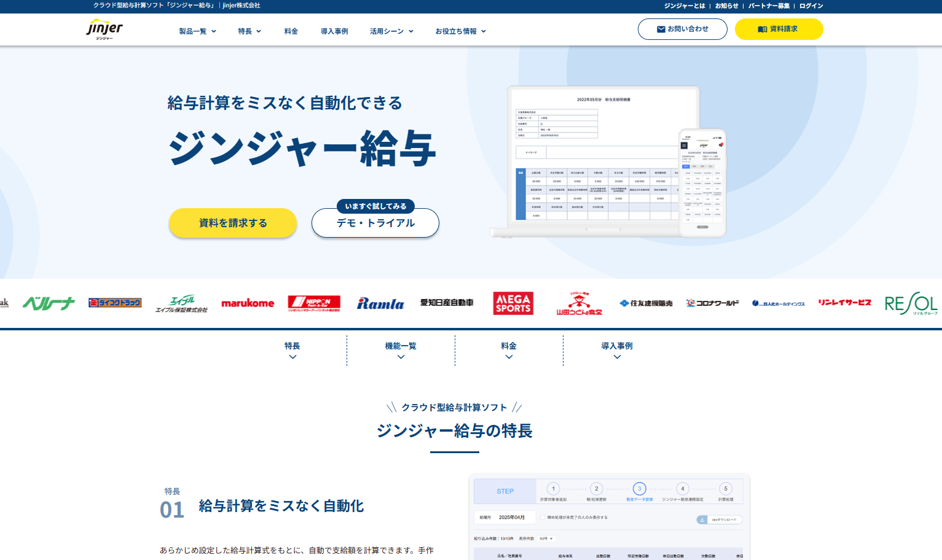942x560 pixels.
Task: Click the 住友建機販売 logo
Action: click(x=646, y=303)
